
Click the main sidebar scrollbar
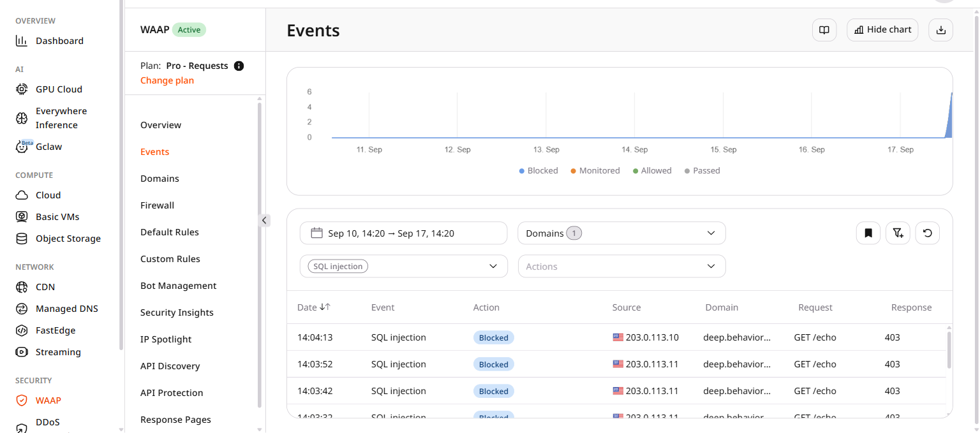tap(121, 175)
